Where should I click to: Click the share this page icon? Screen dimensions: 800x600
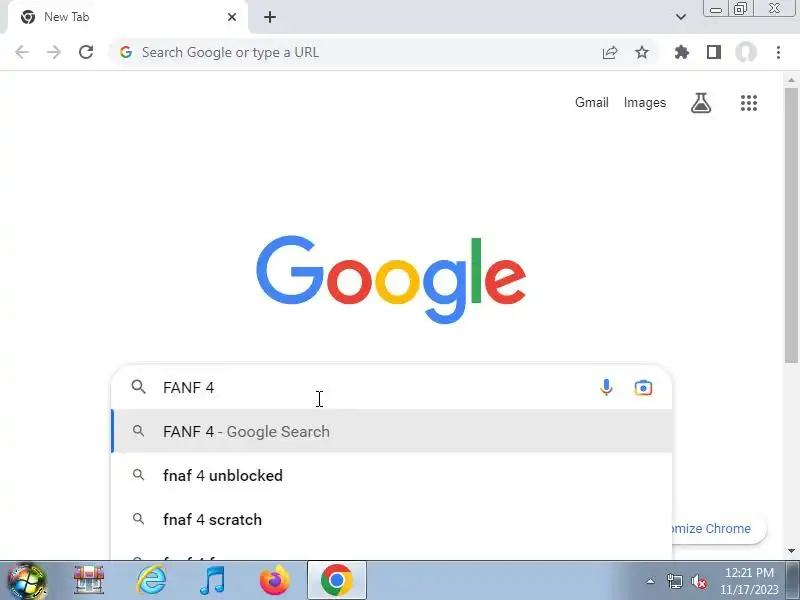click(x=610, y=52)
